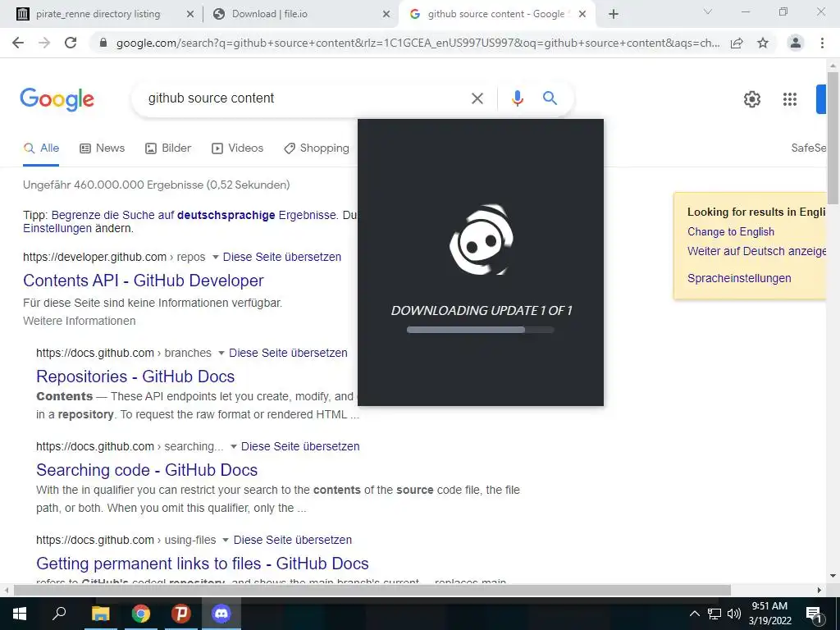Expand arrow beside docs.github.com branches

point(221,354)
